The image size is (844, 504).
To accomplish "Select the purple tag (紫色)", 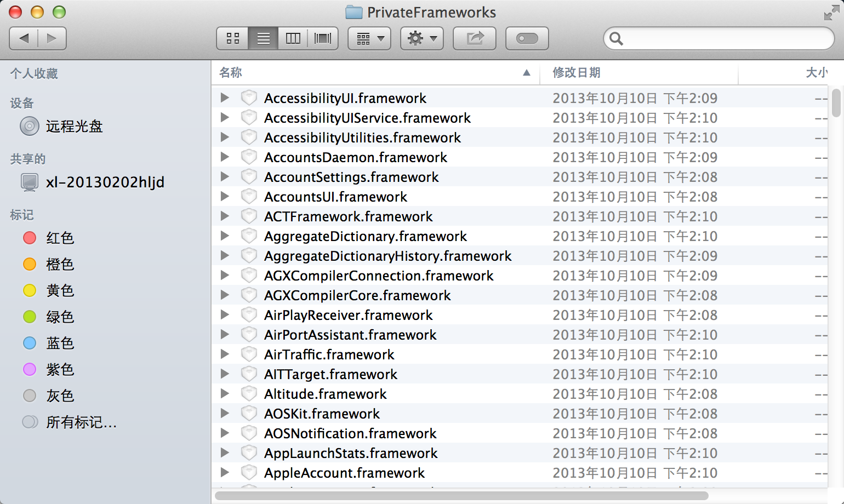I will [48, 369].
